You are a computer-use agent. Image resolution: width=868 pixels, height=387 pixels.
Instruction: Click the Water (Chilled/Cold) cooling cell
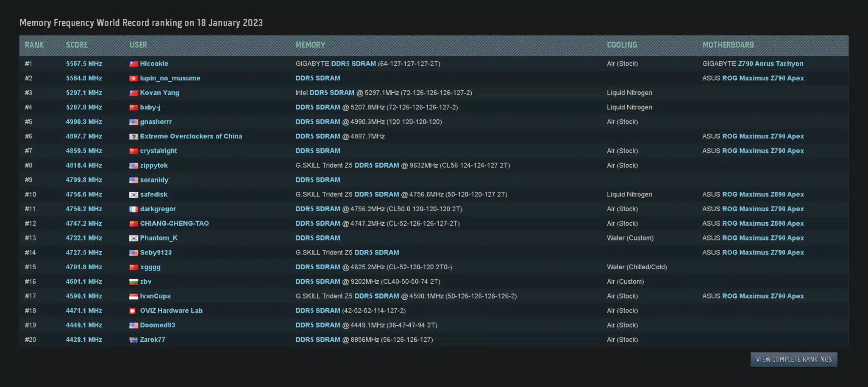pyautogui.click(x=637, y=267)
